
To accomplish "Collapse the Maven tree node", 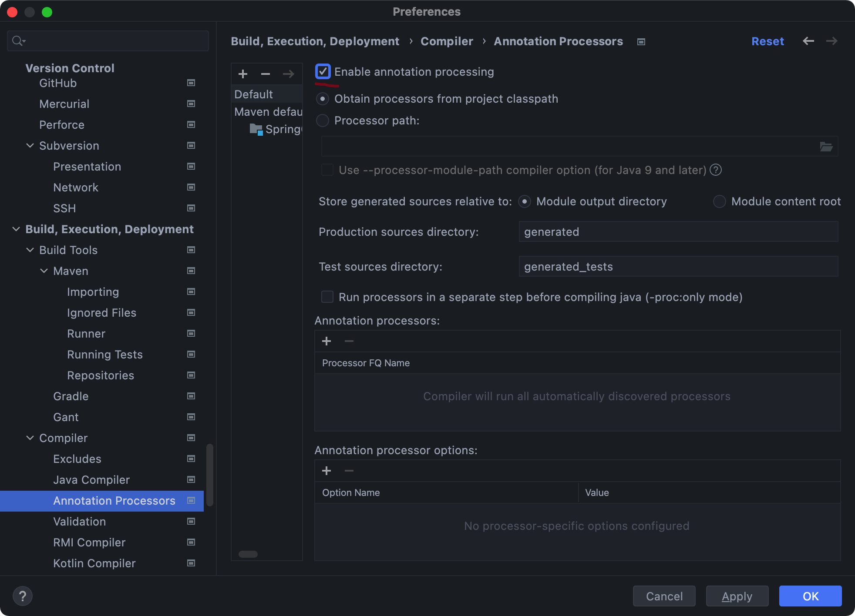I will [44, 271].
